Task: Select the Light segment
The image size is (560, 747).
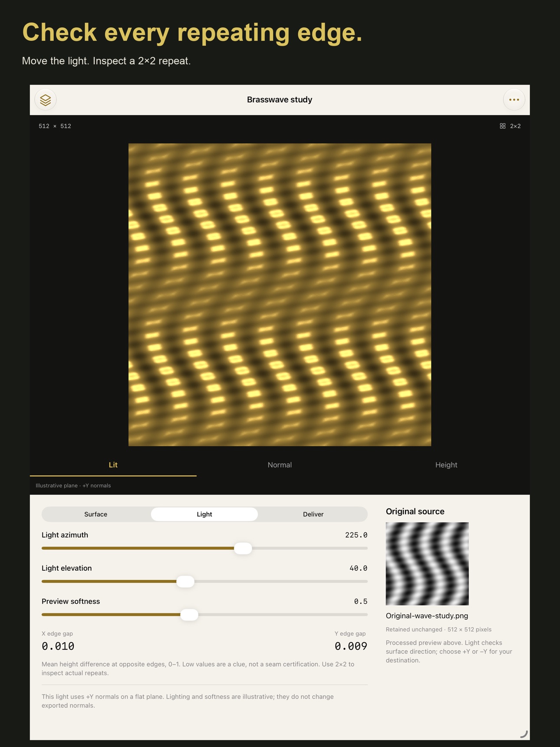Action: (204, 514)
